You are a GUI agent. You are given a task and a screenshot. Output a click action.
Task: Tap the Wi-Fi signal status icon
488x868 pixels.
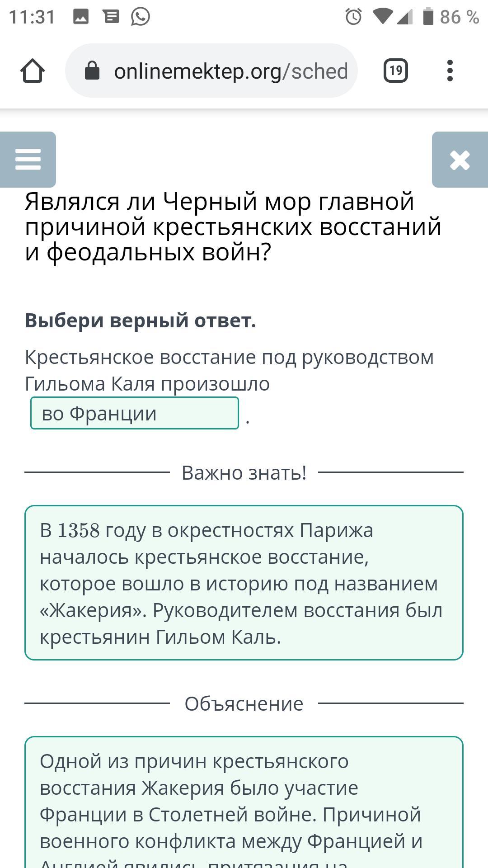[382, 17]
